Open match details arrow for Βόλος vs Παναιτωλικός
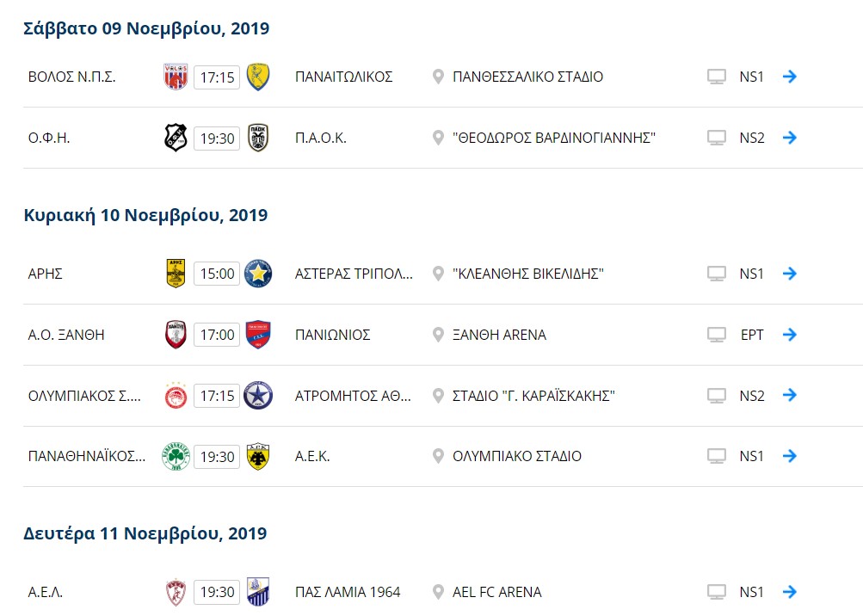The width and height of the screenshot is (863, 616). tap(790, 77)
